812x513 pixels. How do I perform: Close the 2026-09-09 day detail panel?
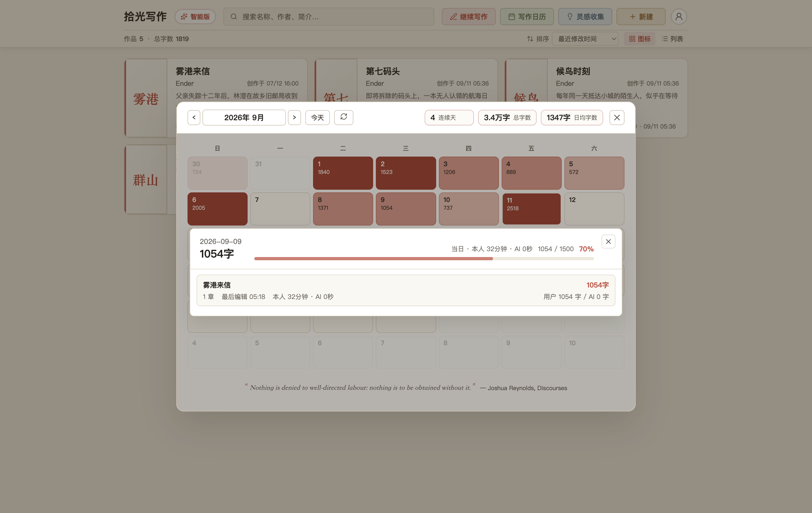pos(608,242)
